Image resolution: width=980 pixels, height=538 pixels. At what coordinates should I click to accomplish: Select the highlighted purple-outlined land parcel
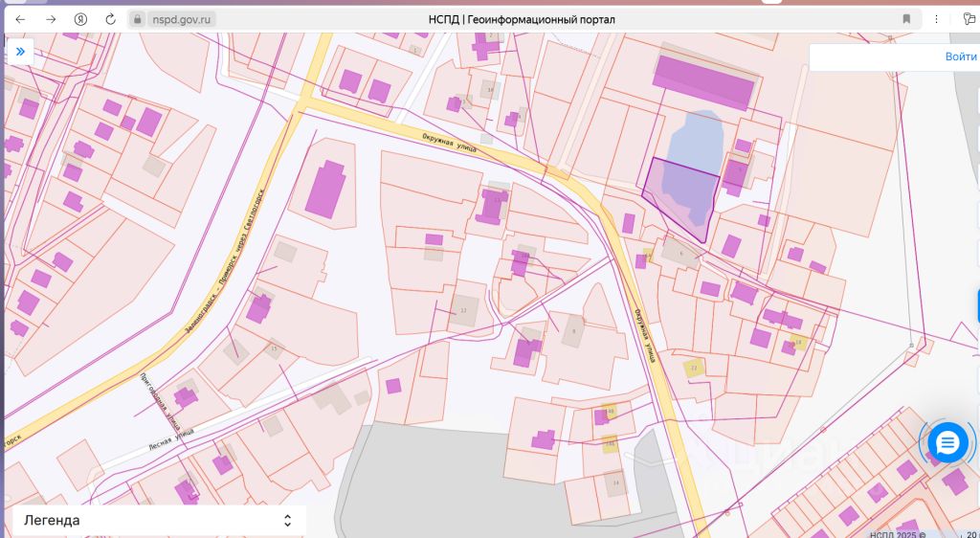(675, 190)
